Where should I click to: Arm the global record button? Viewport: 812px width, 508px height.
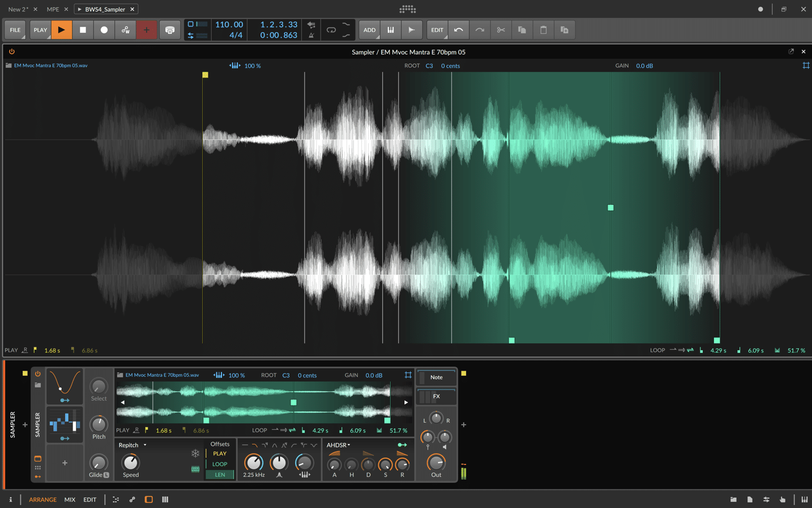point(104,30)
